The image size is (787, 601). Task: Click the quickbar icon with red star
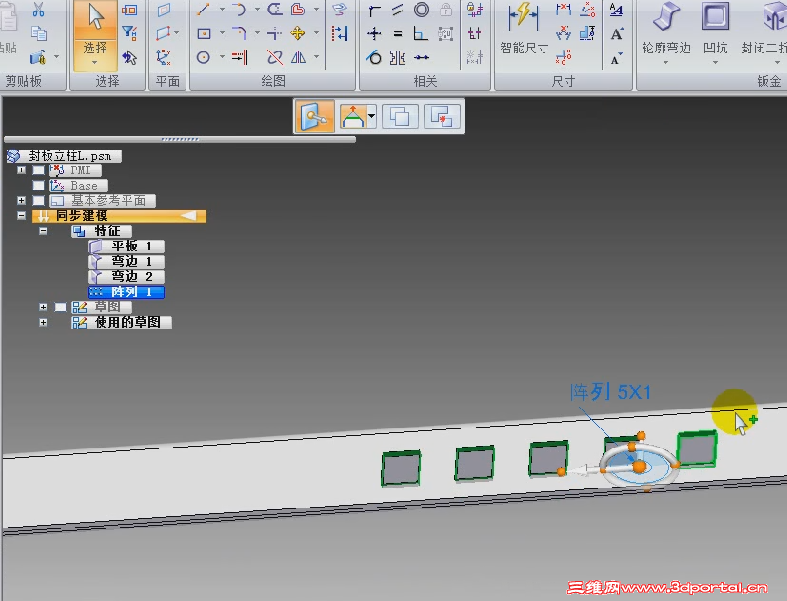442,116
